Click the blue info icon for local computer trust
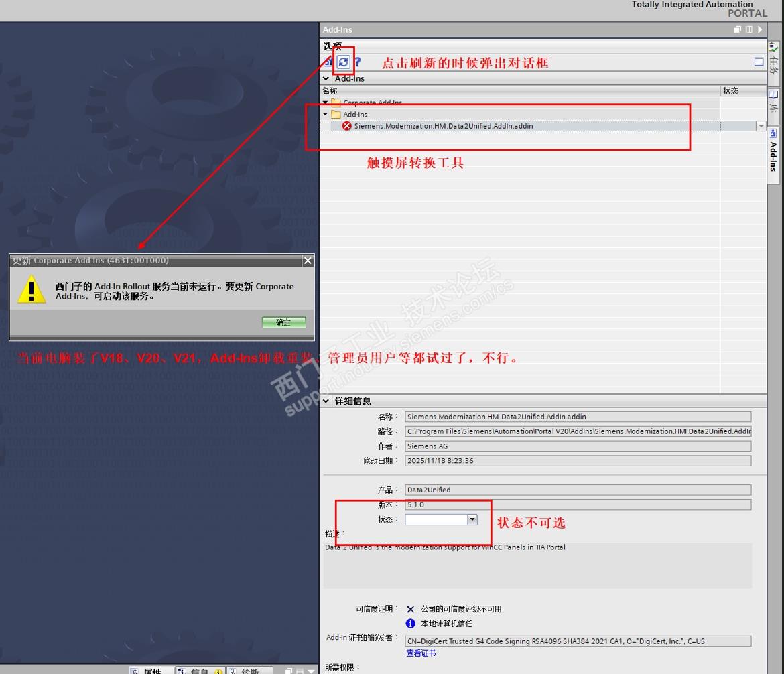Viewport: 784px width, 674px height. point(411,624)
